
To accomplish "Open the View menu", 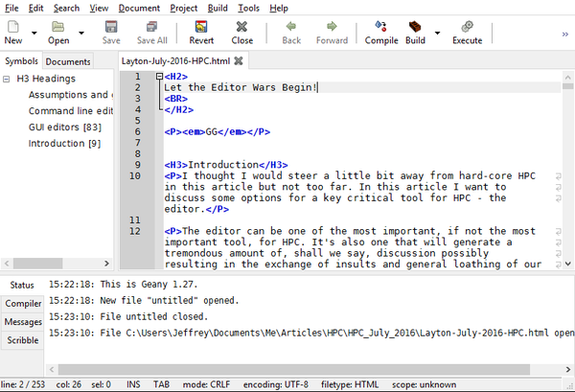I will tap(99, 8).
